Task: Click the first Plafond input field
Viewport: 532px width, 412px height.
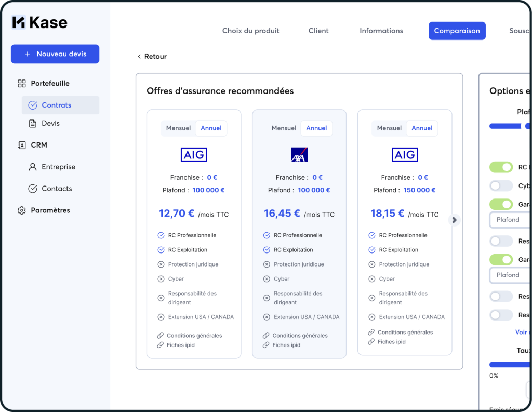Action: click(510, 220)
